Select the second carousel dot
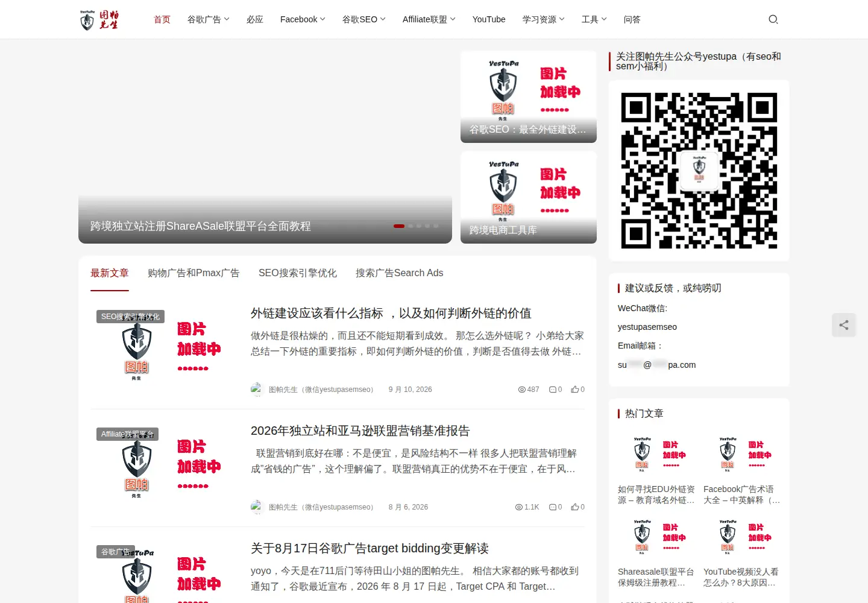Image resolution: width=868 pixels, height=603 pixels. (411, 226)
